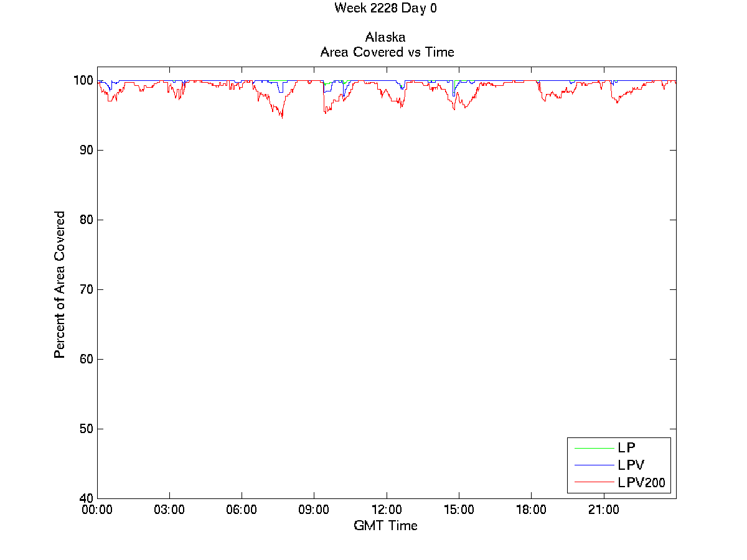
Task: Click the sharp blue LPV spike just before 15:00
Action: point(454,95)
